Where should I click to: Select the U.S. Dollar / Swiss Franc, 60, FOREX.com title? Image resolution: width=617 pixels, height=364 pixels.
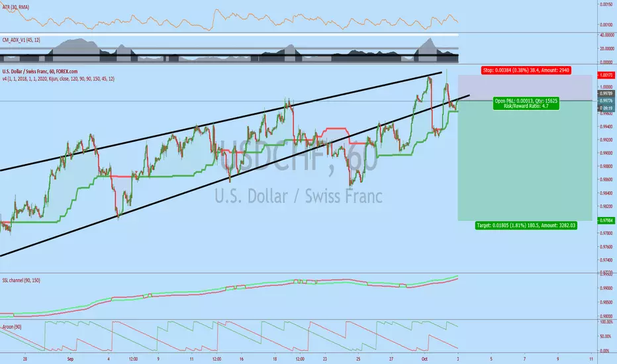40,71
